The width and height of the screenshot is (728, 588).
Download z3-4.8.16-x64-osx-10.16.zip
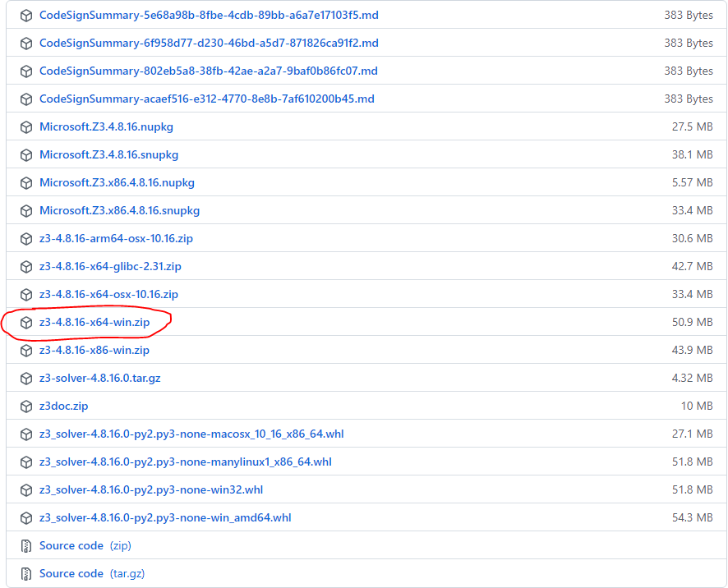109,294
